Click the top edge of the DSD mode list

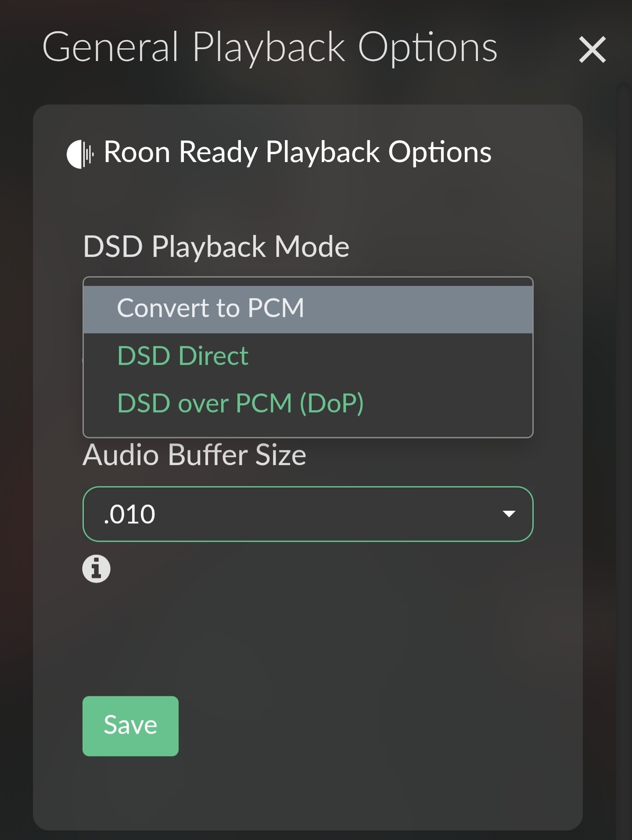click(x=308, y=281)
